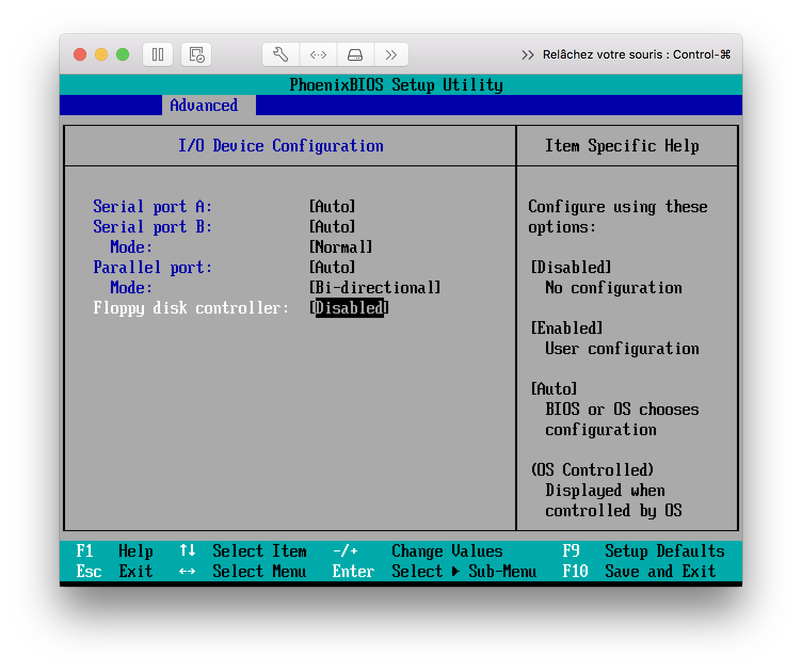Open virtual machine settings wrench

(280, 54)
